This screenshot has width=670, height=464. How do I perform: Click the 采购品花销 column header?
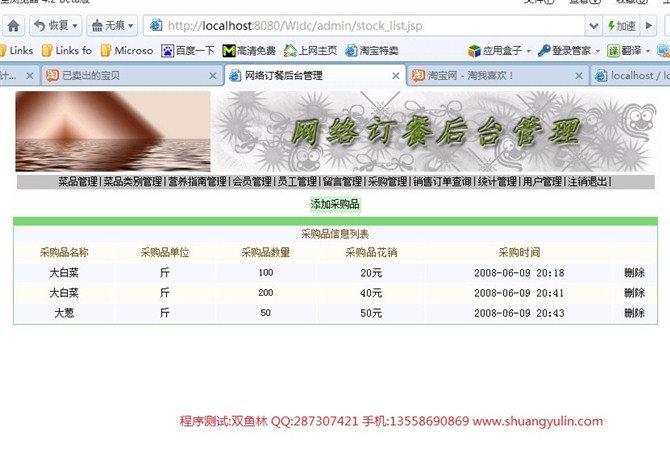click(x=371, y=253)
